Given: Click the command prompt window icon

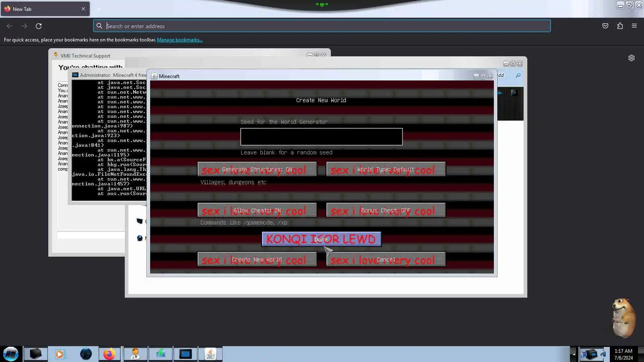Looking at the screenshot, I should coord(75,75).
